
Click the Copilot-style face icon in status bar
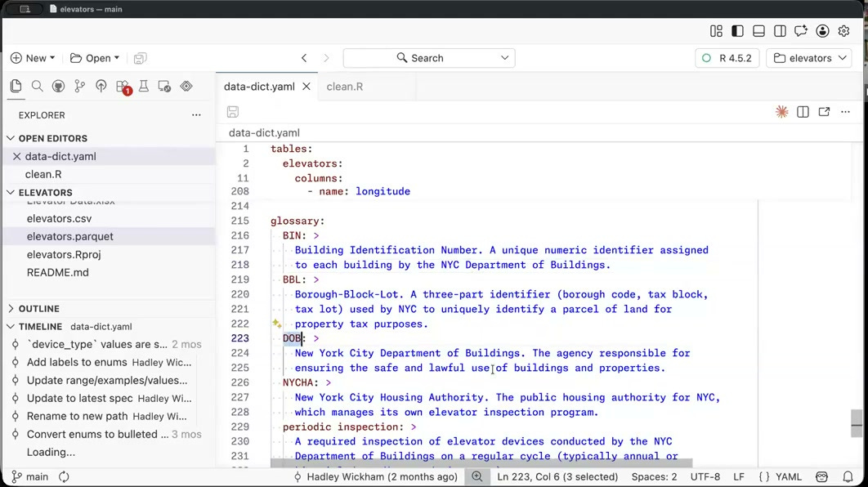click(822, 476)
